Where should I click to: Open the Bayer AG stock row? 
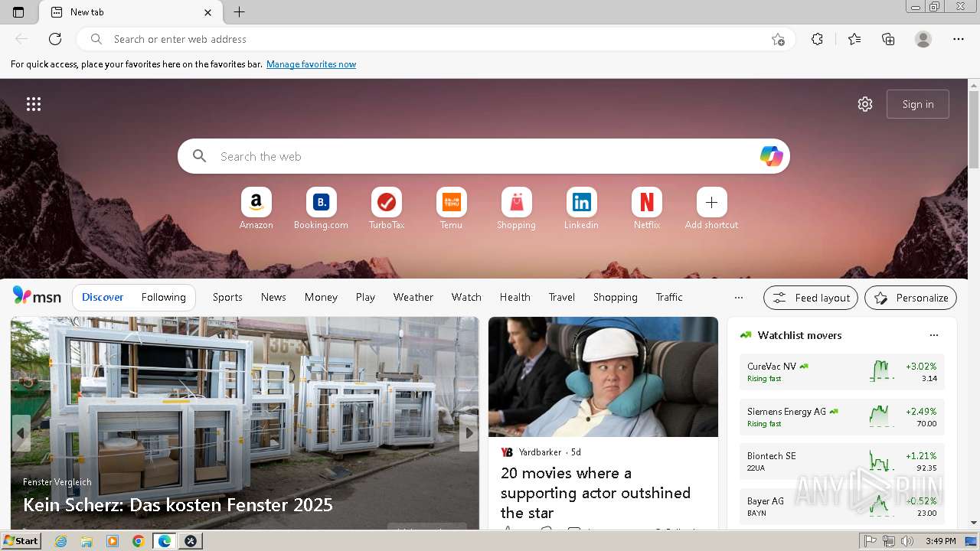(842, 507)
